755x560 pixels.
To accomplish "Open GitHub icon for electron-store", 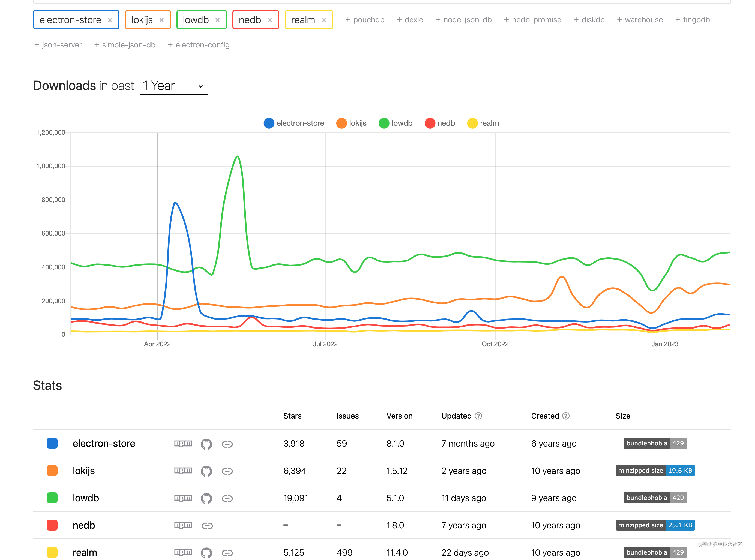I will coord(206,444).
